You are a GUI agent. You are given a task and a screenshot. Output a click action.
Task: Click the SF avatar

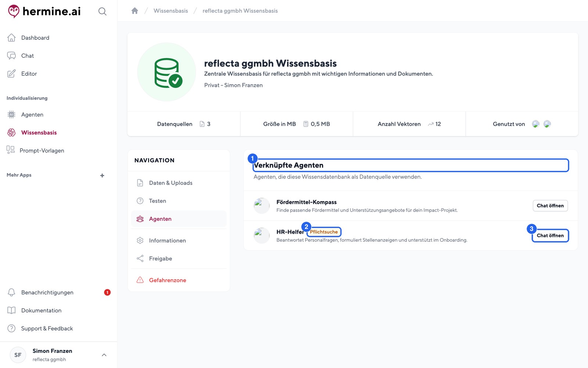click(x=18, y=355)
